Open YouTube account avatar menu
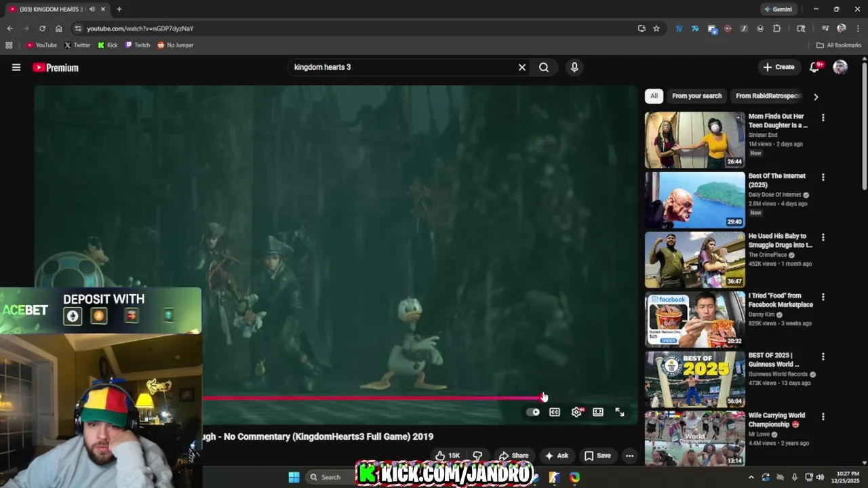This screenshot has width=868, height=488. point(840,67)
